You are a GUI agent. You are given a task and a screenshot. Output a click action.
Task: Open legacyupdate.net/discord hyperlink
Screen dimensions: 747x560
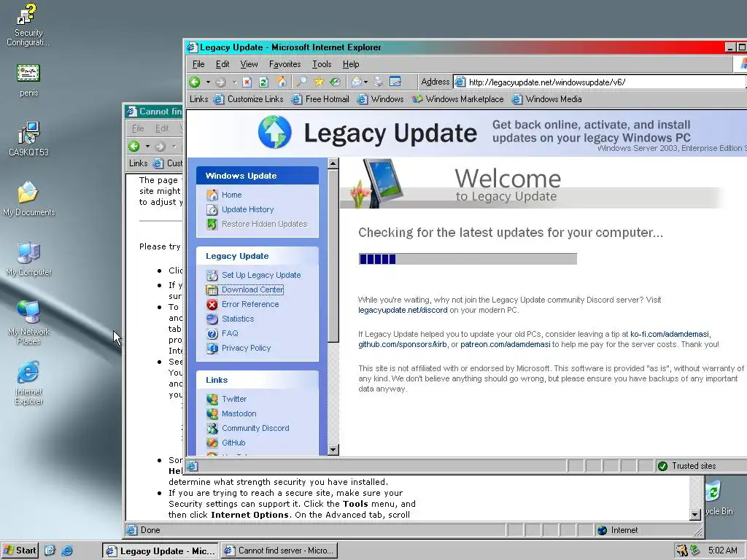403,310
